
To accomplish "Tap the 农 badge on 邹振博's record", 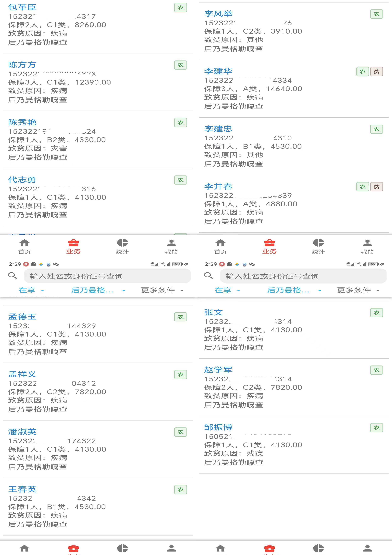I will tap(376, 428).
